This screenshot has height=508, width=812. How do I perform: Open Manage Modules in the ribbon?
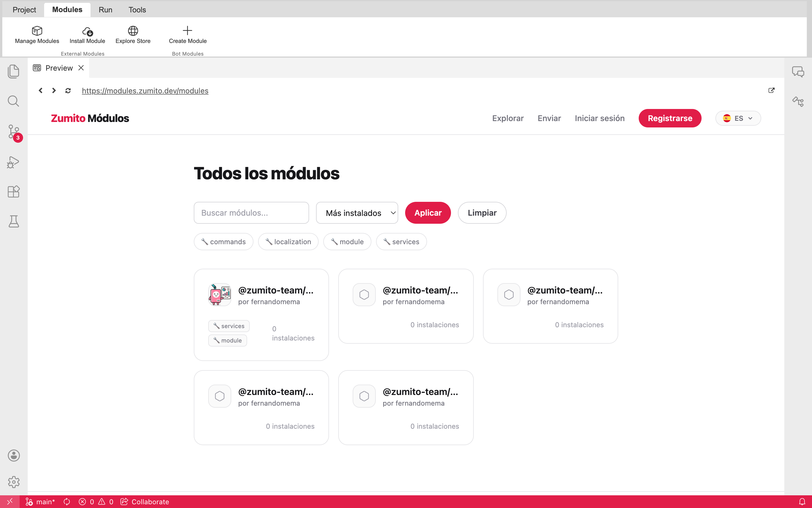(x=37, y=35)
